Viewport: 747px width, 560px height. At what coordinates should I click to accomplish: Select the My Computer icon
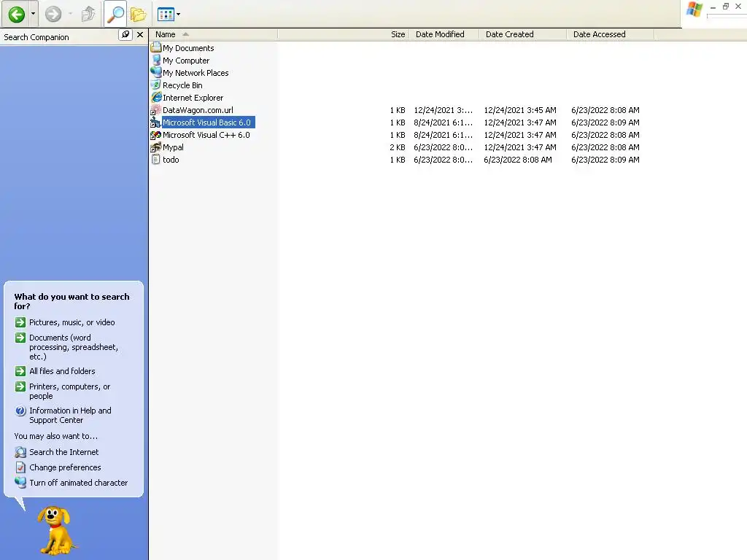(x=156, y=60)
